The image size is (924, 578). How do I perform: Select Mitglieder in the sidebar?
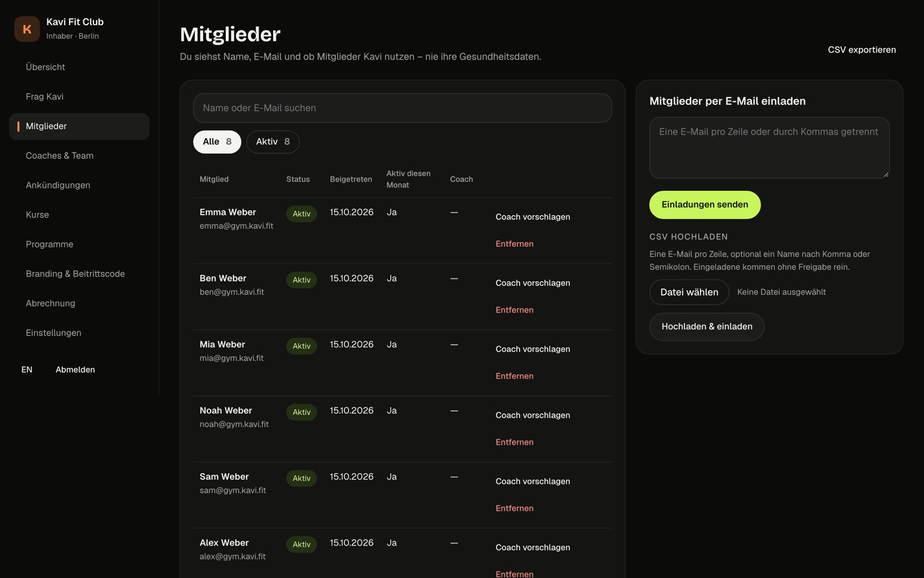pyautogui.click(x=79, y=126)
